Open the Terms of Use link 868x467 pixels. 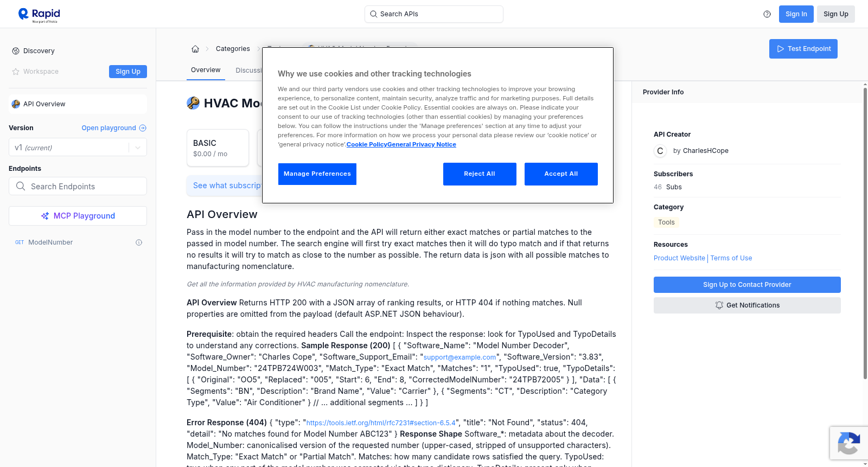click(x=731, y=258)
